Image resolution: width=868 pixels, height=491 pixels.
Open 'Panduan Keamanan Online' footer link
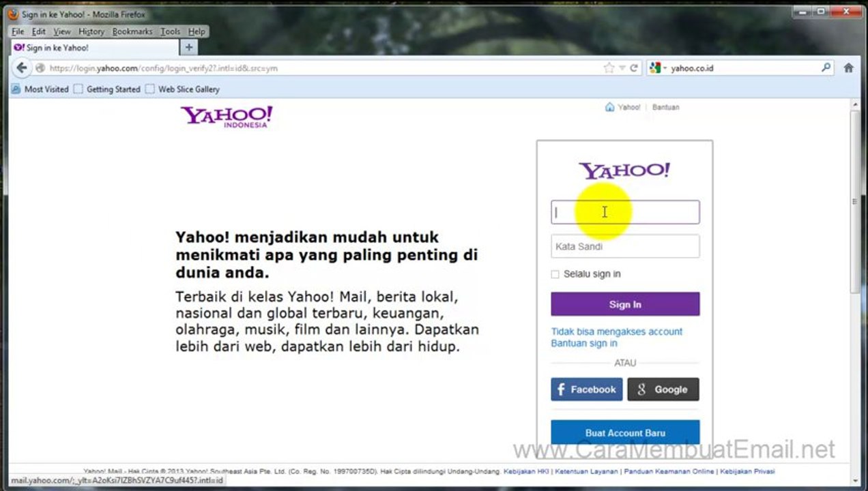click(669, 471)
